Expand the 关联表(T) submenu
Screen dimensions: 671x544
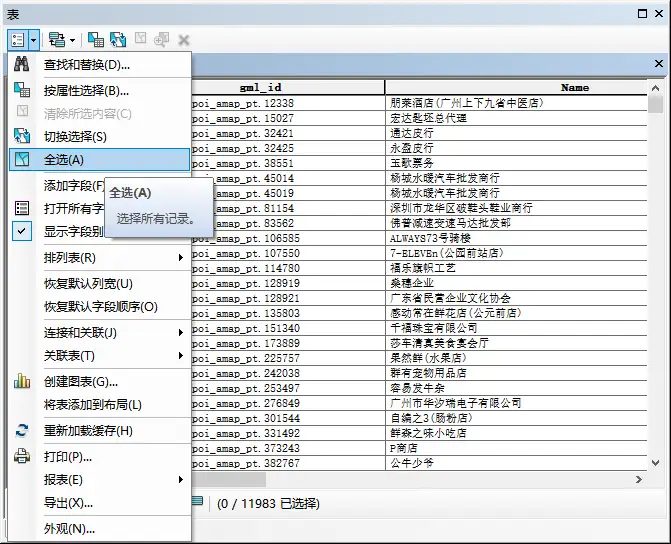(x=99, y=355)
